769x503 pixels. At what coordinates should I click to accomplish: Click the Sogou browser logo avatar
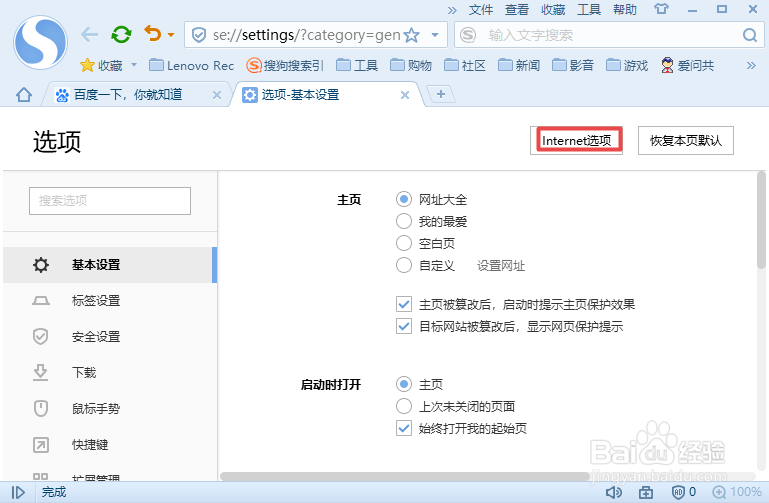click(x=40, y=42)
